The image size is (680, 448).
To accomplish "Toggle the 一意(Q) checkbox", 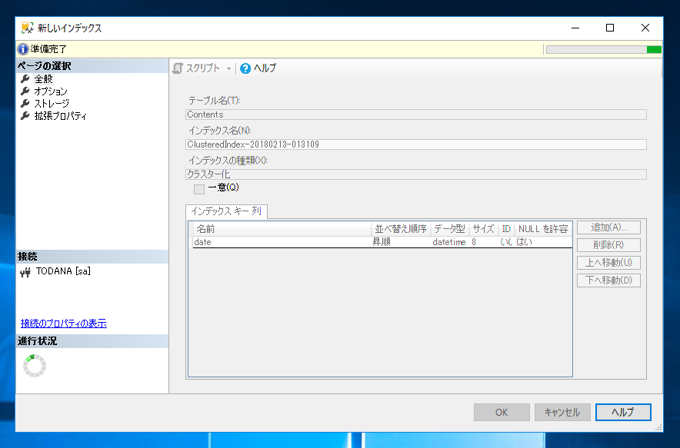I will click(199, 189).
